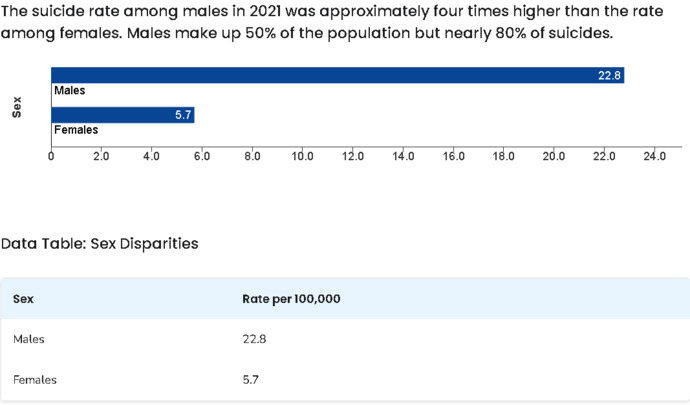Click the Males bar showing 22.8
Viewport: 690px width, 405px height.
tap(338, 75)
